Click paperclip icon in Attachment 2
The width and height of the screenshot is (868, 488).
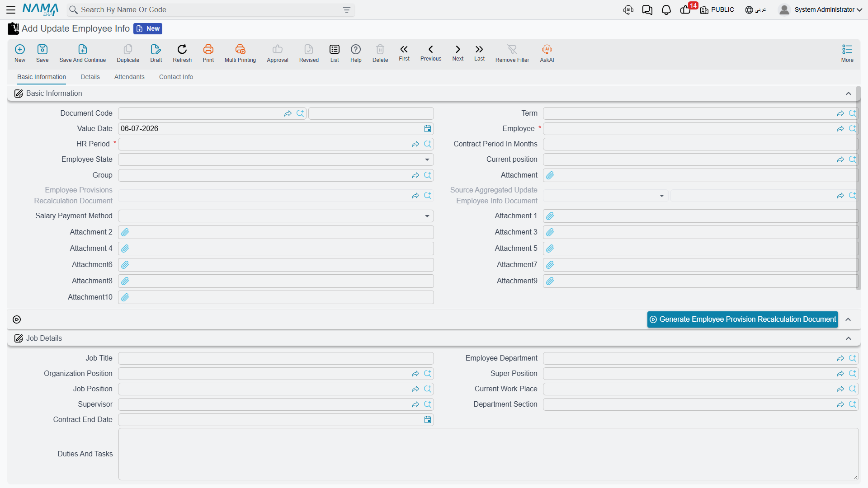125,232
